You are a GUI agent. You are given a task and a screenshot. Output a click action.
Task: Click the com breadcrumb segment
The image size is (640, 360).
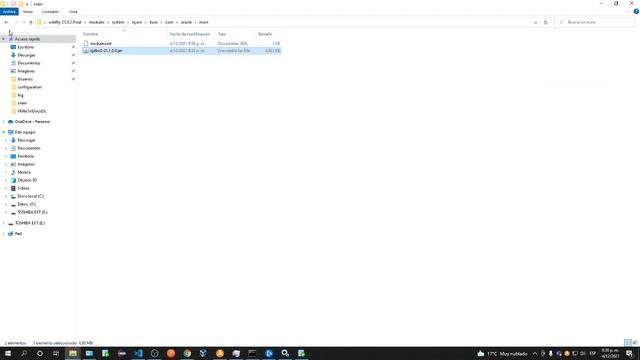[x=169, y=22]
